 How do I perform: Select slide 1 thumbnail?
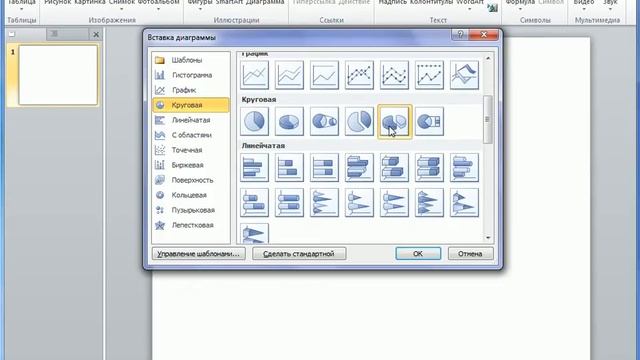coord(58,75)
